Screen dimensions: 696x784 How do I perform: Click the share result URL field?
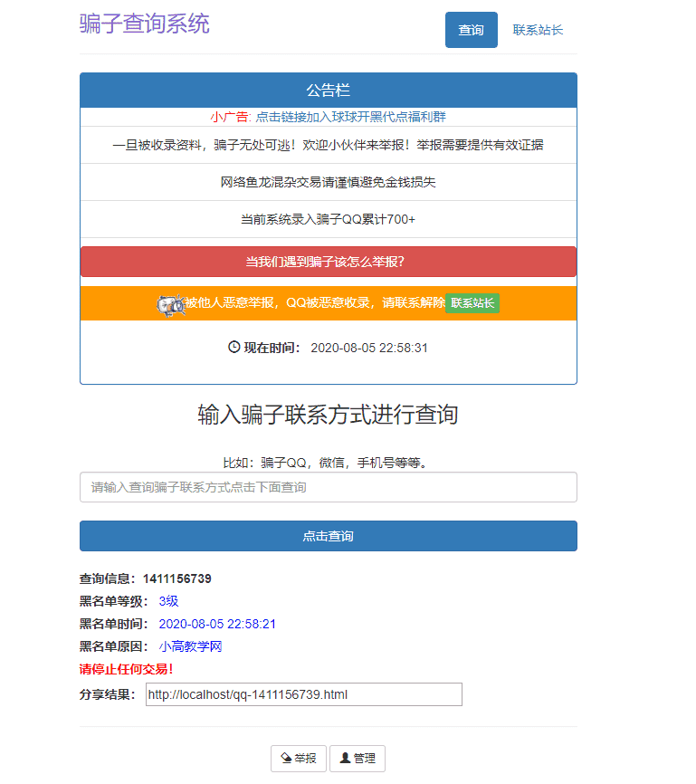point(304,694)
